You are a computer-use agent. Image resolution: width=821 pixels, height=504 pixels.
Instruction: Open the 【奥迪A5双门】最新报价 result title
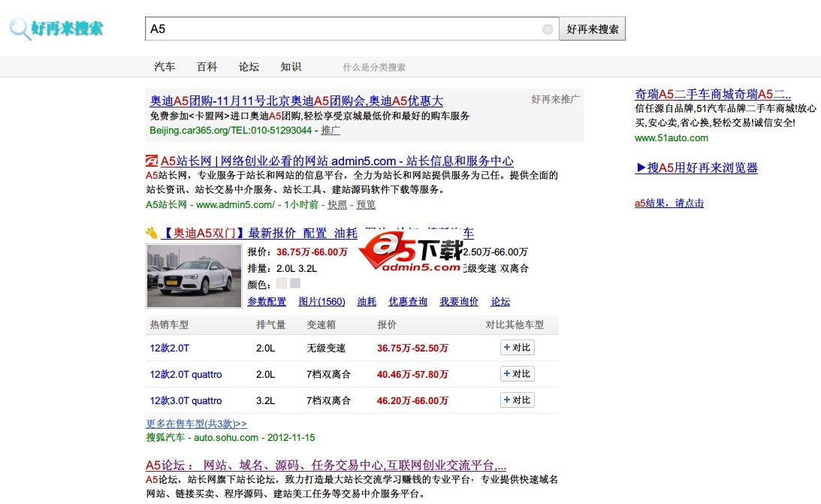pyautogui.click(x=317, y=233)
